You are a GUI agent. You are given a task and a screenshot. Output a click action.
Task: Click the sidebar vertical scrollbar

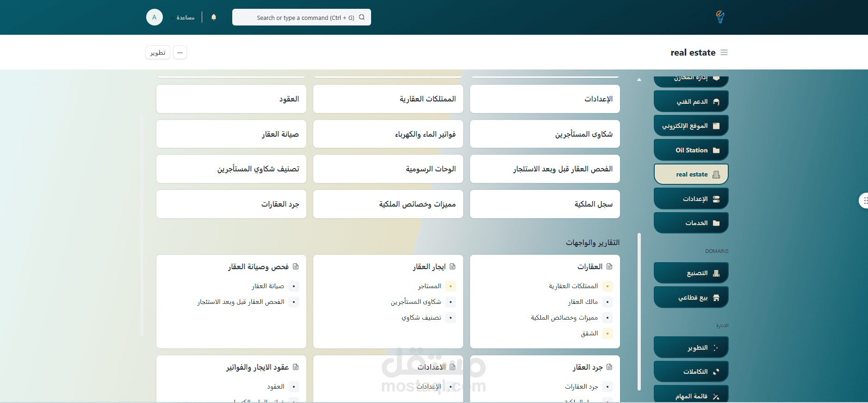point(639,311)
